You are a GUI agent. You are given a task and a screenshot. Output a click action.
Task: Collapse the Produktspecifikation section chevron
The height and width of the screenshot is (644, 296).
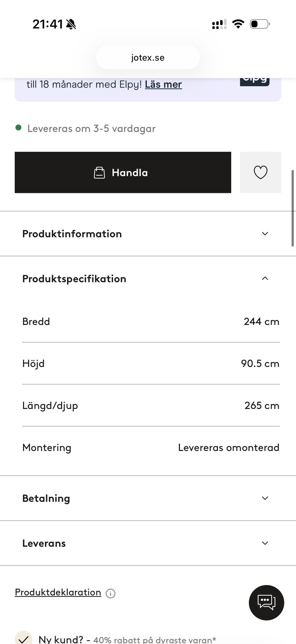click(x=265, y=278)
